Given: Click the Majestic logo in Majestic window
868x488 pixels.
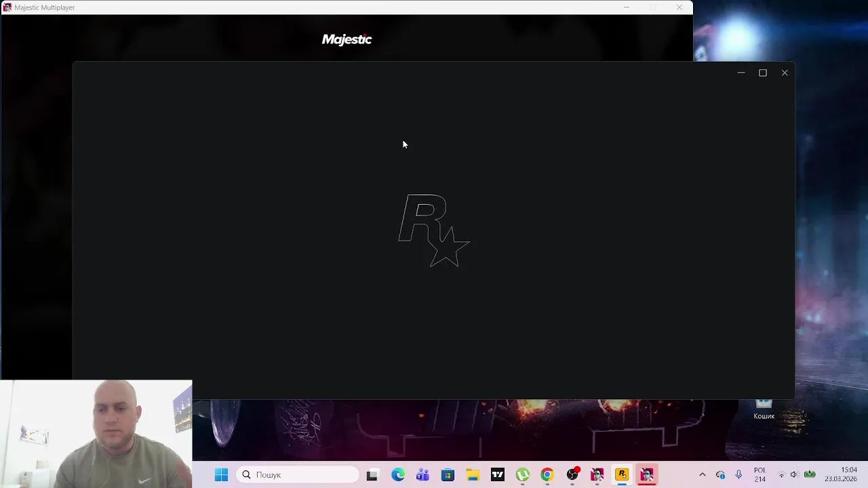Looking at the screenshot, I should point(347,39).
